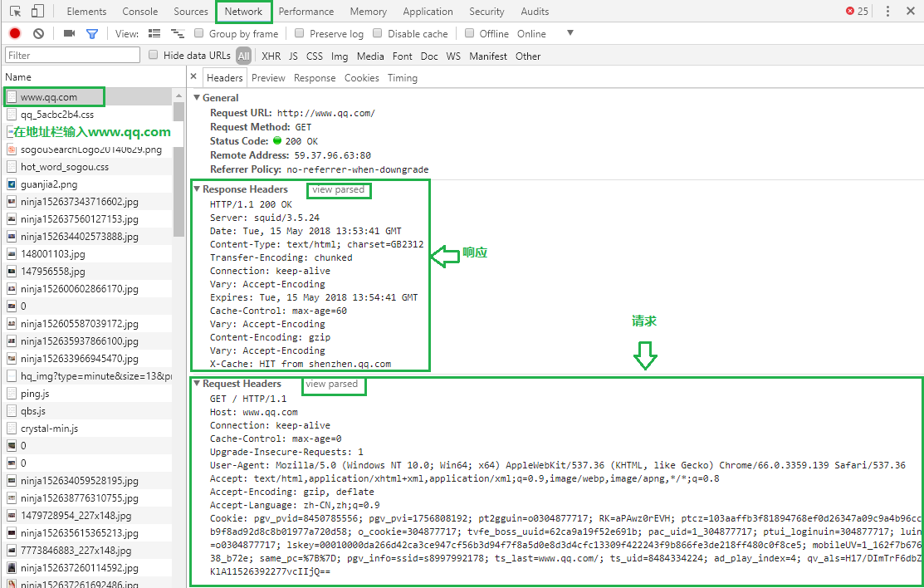Collapse the General section triangle
Viewport: 924px width, 588px height.
pyautogui.click(x=197, y=97)
